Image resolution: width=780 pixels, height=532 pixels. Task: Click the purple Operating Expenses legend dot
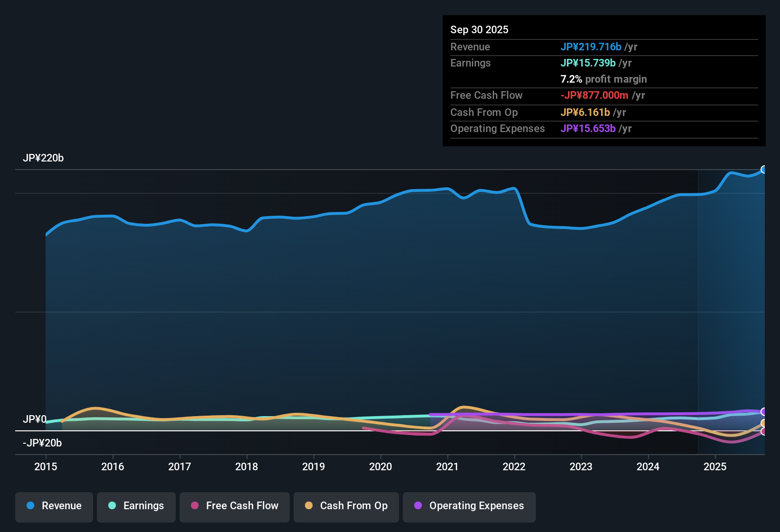[418, 506]
